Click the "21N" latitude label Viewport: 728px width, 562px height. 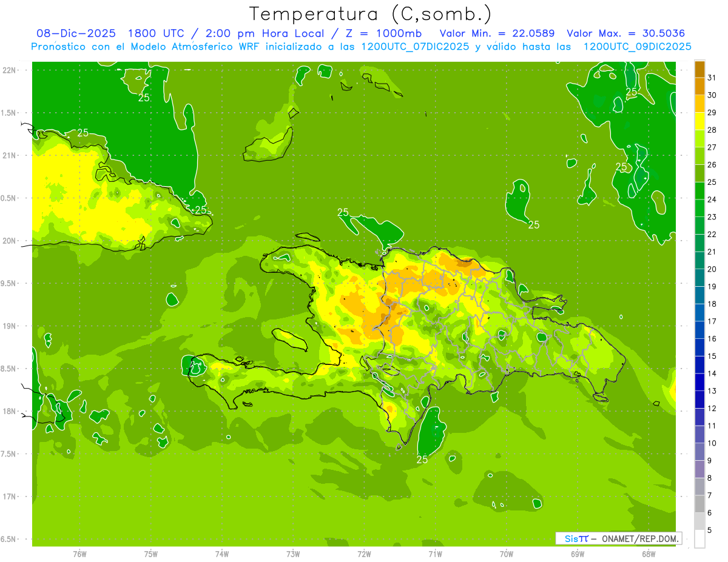coord(10,155)
